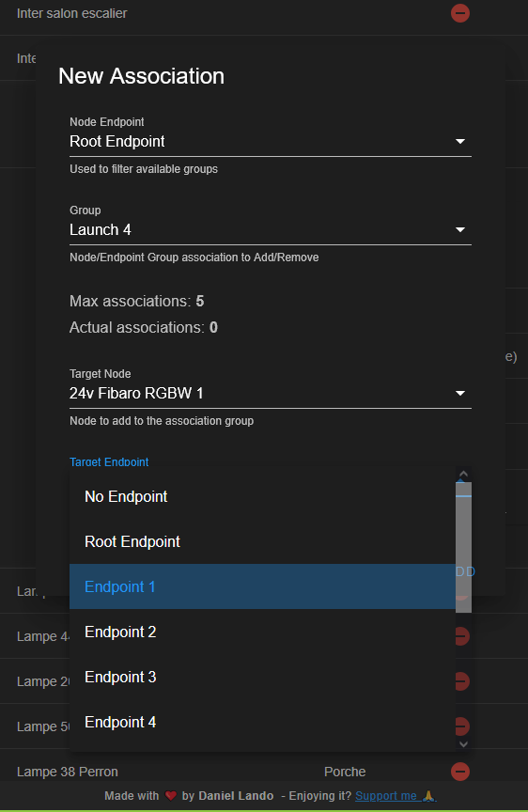Viewport: 528px width, 812px height.
Task: Click the scrollbar down arrow in endpoint list
Action: point(464,744)
